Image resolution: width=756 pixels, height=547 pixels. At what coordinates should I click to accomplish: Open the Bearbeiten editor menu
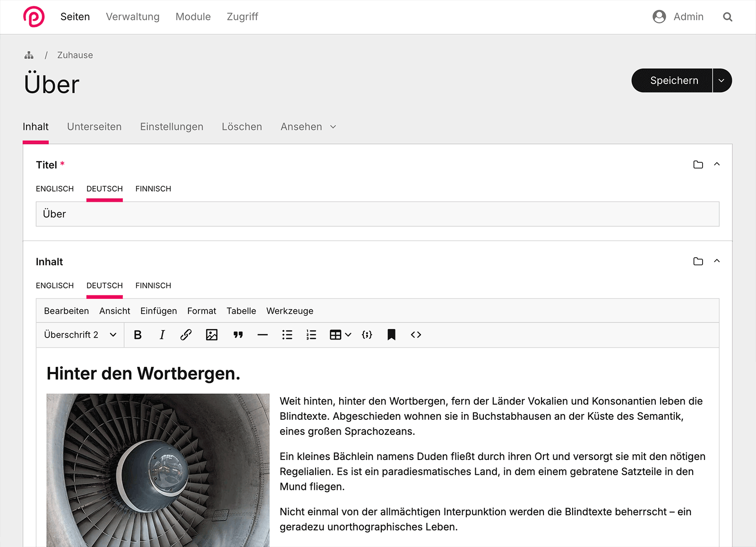pyautogui.click(x=67, y=311)
